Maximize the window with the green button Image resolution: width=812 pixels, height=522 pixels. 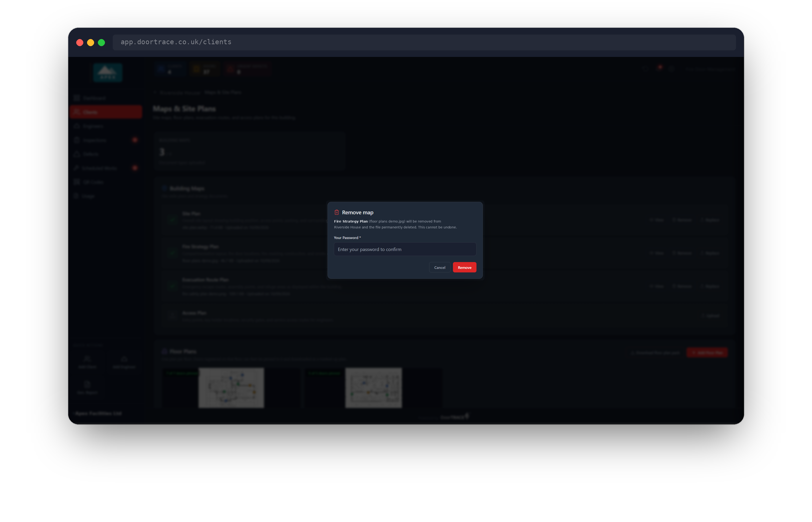click(101, 42)
